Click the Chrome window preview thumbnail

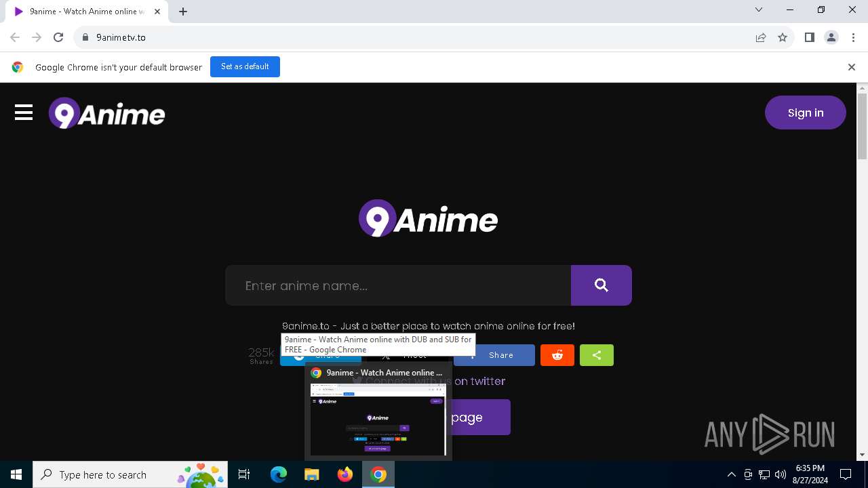click(378, 420)
